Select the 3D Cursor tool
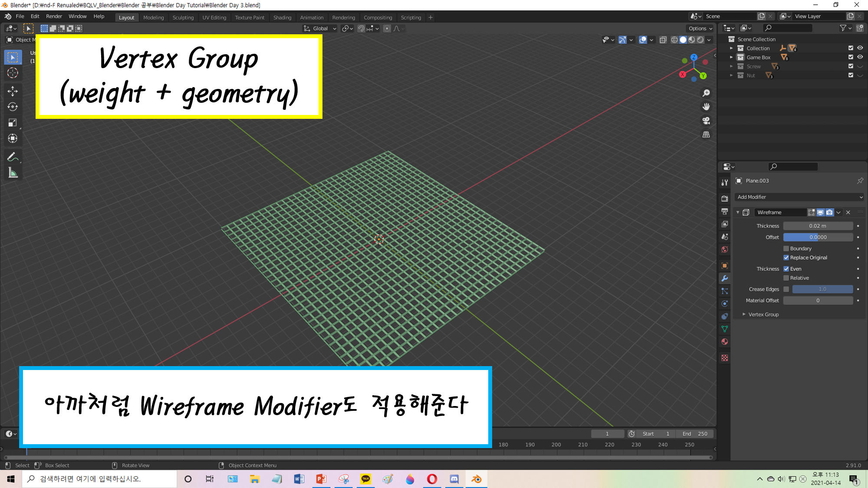Screen dimensions: 868x488 point(13,73)
